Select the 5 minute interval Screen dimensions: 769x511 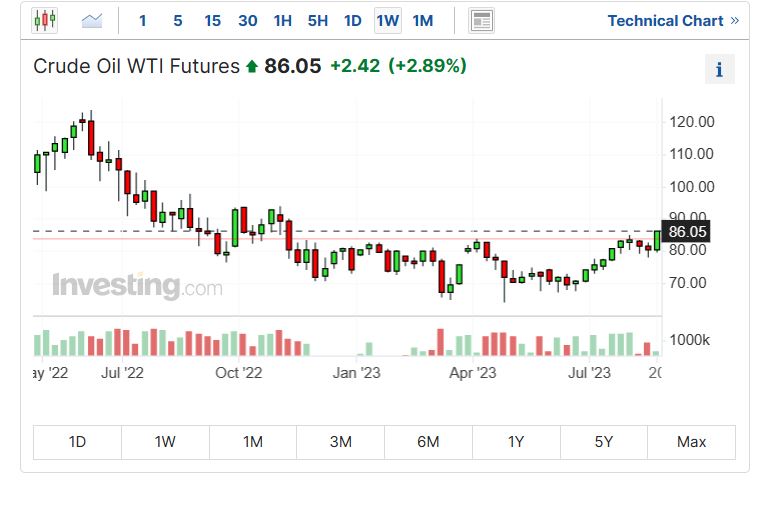pos(178,21)
